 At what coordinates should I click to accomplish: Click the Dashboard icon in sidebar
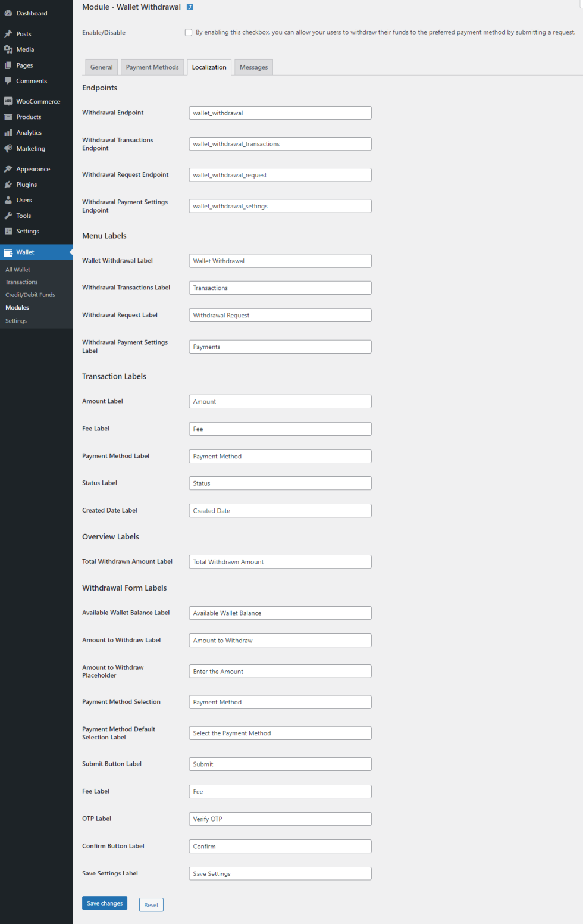click(8, 13)
